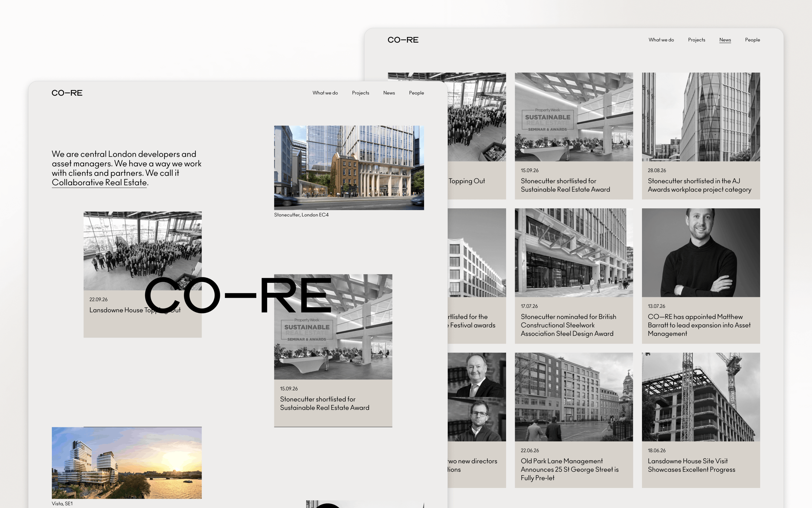Open 'Projects' in the news window nav
This screenshot has width=812, height=508.
point(696,40)
